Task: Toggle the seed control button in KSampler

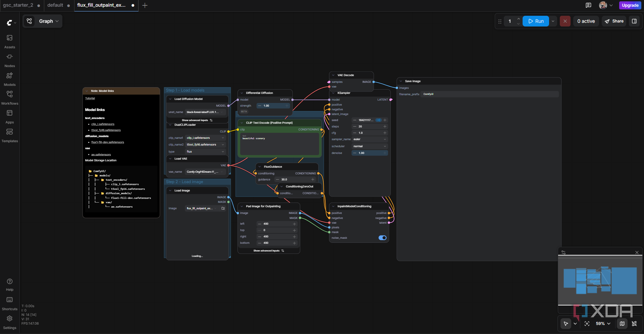Action: 378,120
